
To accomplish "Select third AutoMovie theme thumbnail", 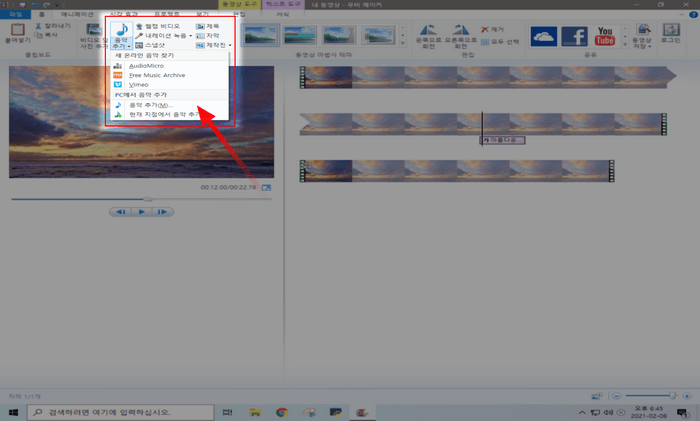I will click(339, 35).
